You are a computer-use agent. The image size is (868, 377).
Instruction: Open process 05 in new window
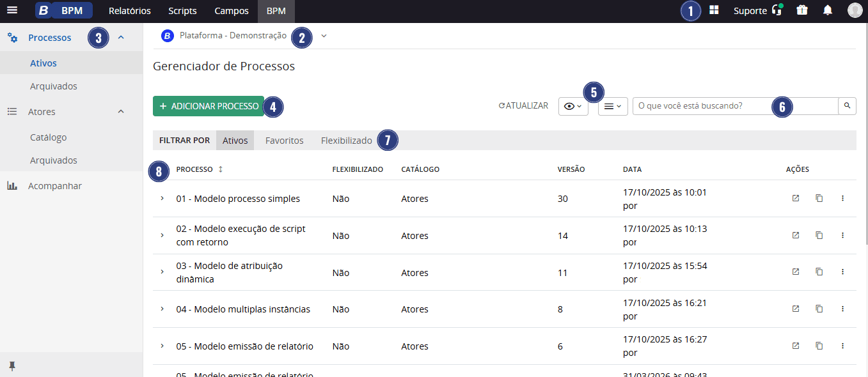tap(796, 346)
